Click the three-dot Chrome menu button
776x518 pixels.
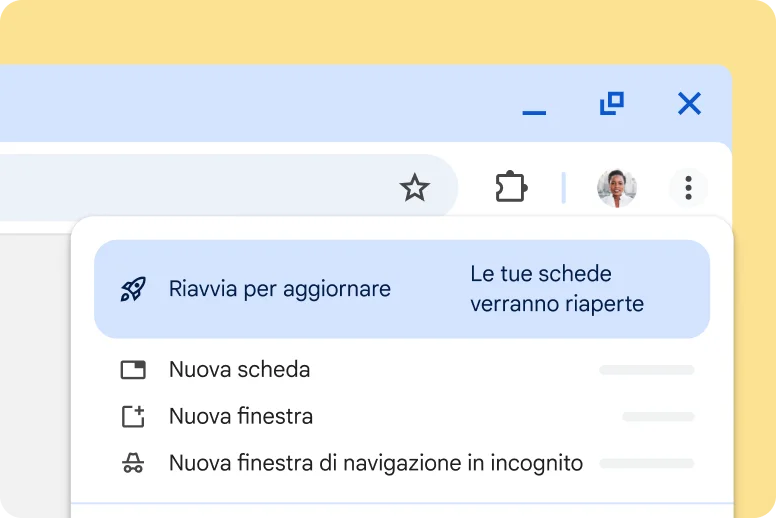click(x=688, y=187)
